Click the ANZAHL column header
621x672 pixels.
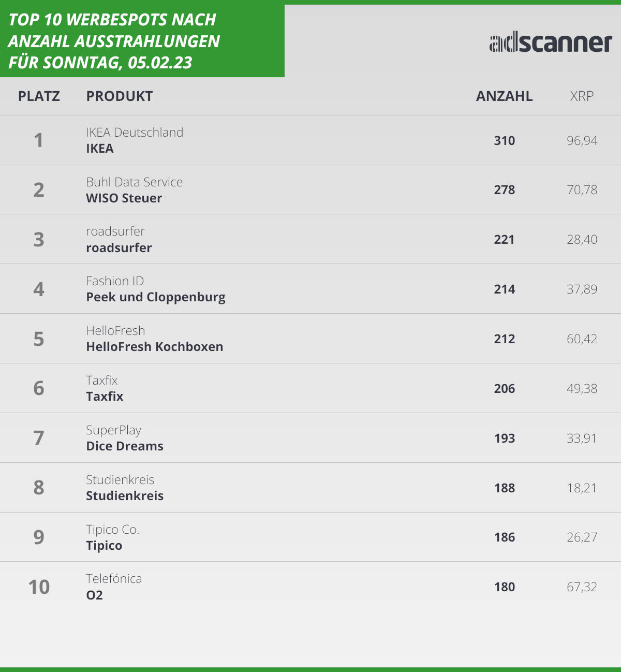(505, 96)
